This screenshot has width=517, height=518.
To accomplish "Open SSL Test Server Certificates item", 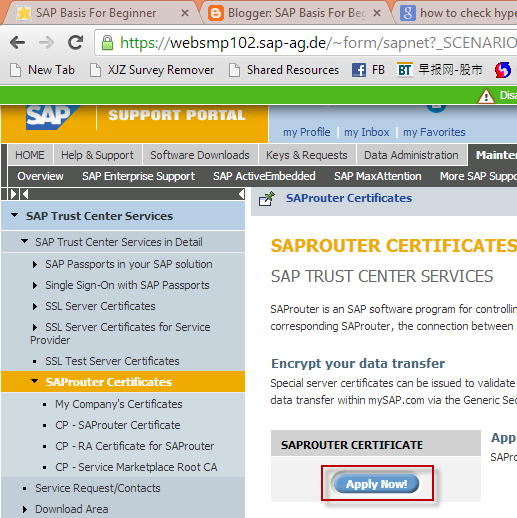I will point(112,361).
